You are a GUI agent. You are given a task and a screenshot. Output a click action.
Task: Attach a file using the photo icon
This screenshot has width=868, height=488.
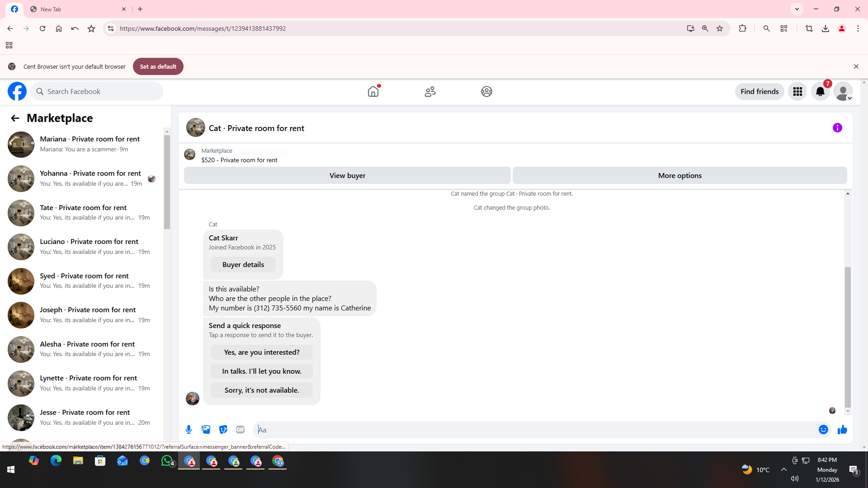206,430
